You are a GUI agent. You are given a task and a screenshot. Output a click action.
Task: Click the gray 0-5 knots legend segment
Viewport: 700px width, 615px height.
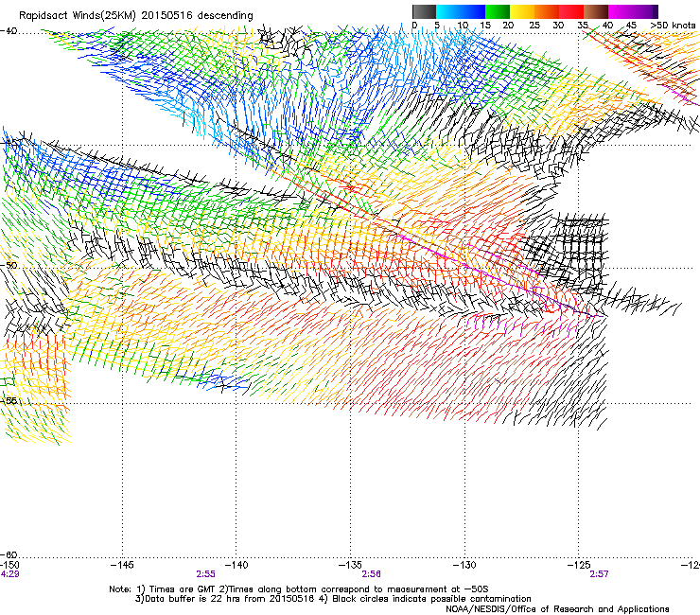click(424, 11)
